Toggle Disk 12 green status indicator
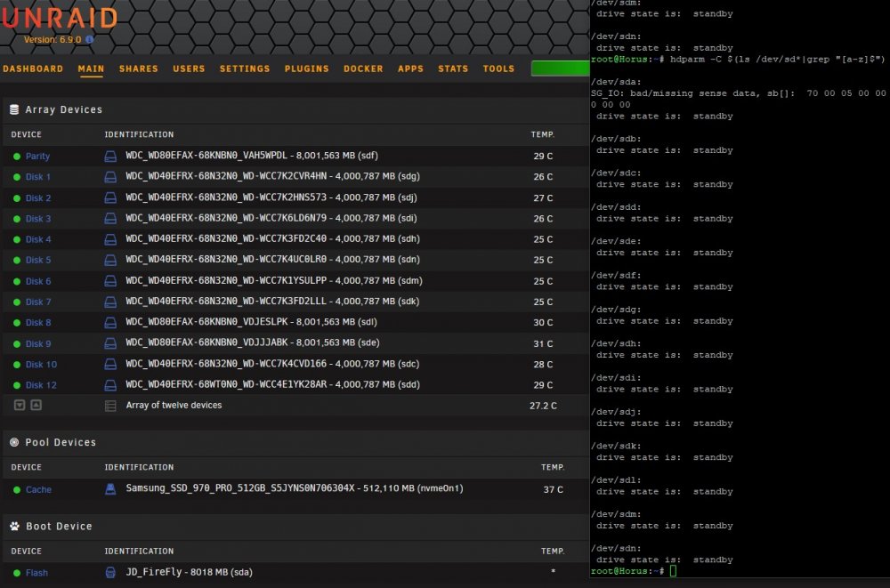This screenshot has height=588, width=890. 16,385
